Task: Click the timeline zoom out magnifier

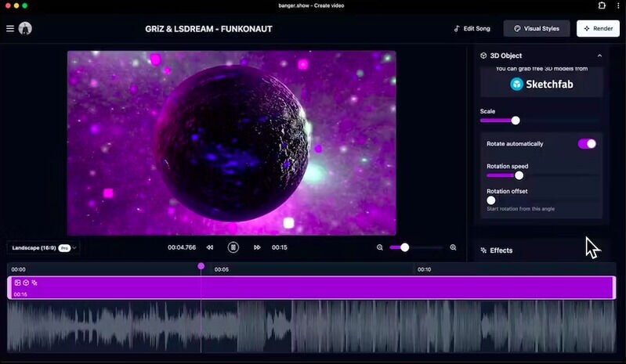Action: coord(380,247)
